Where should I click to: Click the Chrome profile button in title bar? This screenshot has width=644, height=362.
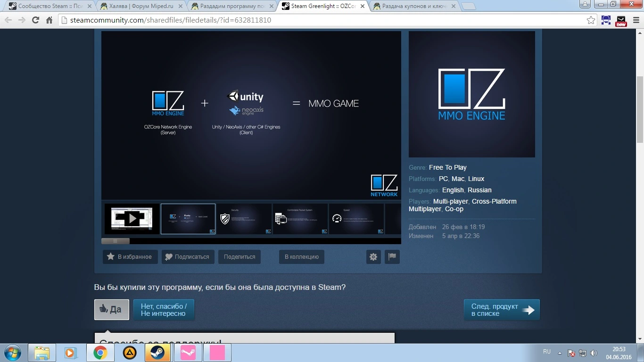pyautogui.click(x=585, y=4)
